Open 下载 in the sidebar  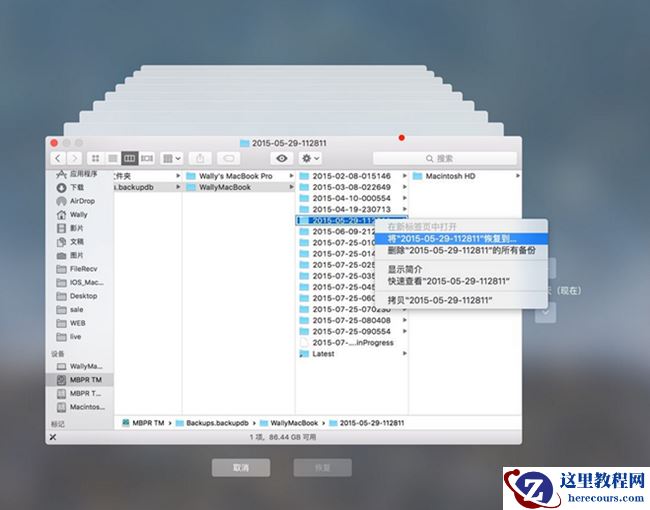79,187
